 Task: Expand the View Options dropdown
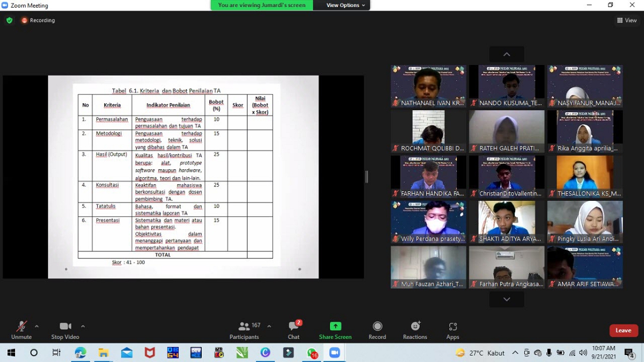[x=346, y=5]
